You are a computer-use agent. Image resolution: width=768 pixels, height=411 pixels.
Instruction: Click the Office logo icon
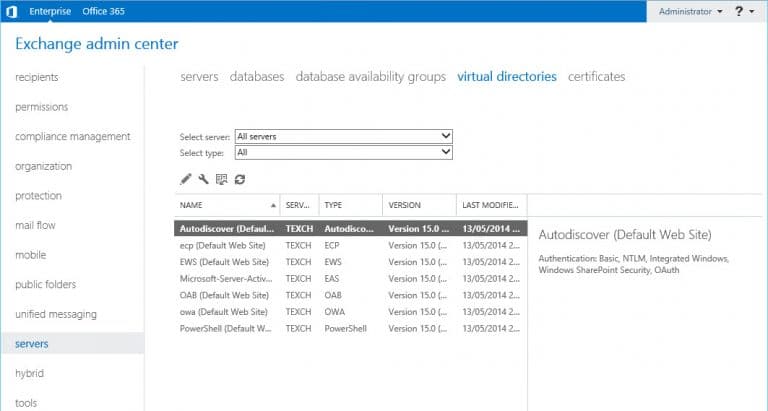pos(12,11)
